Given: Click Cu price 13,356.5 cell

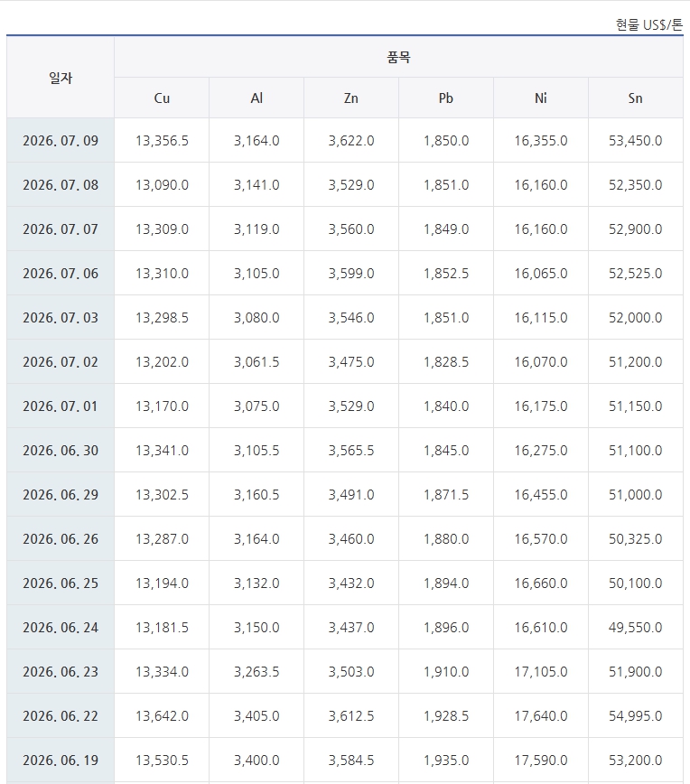Looking at the screenshot, I should coord(162,141).
